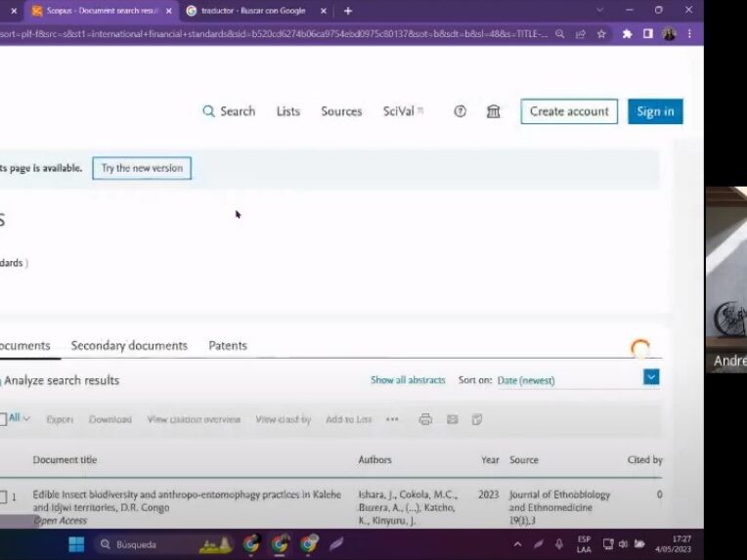Click the feather app icon in taskbar

(336, 543)
